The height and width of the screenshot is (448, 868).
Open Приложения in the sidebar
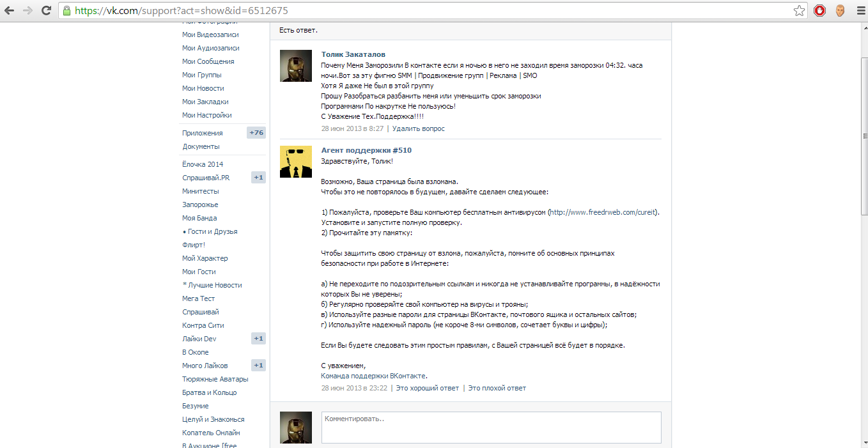[203, 133]
